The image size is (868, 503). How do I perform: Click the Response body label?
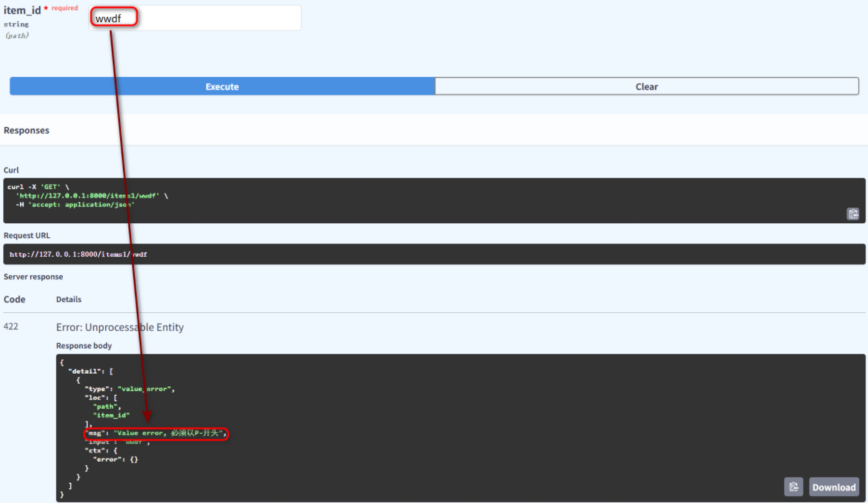pos(84,345)
